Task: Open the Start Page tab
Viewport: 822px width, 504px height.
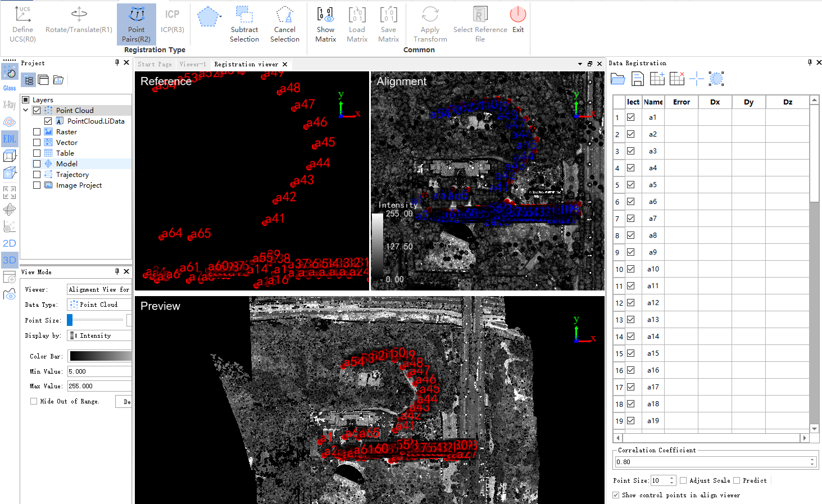Action: click(155, 64)
